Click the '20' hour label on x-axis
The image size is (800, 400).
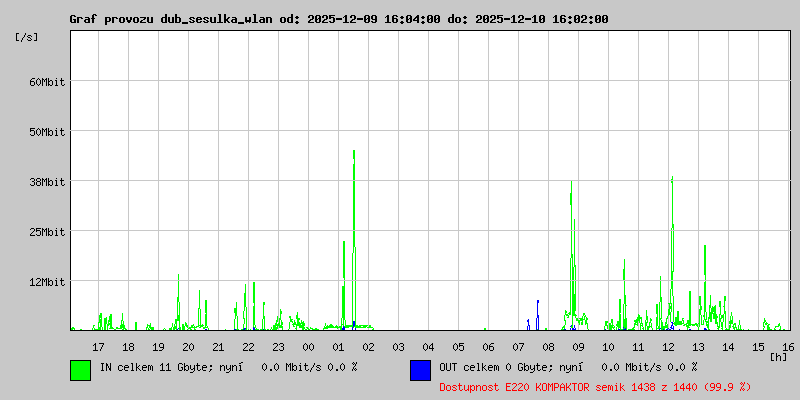click(188, 347)
